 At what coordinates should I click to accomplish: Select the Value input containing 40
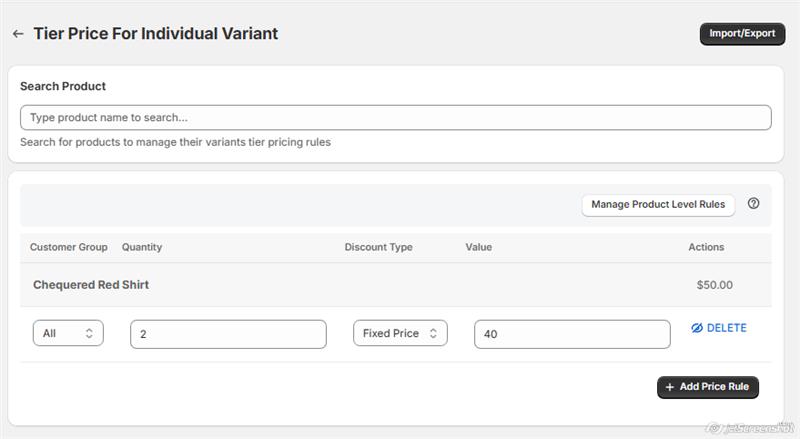(x=572, y=334)
